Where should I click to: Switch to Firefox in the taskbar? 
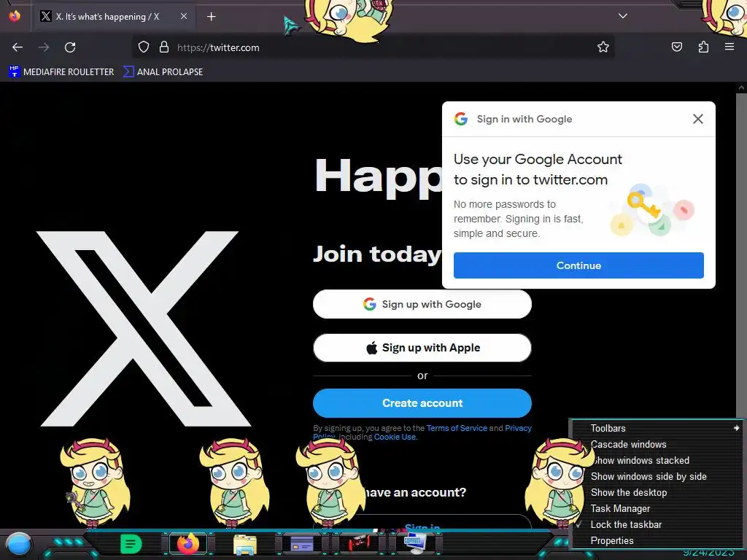pos(187,543)
